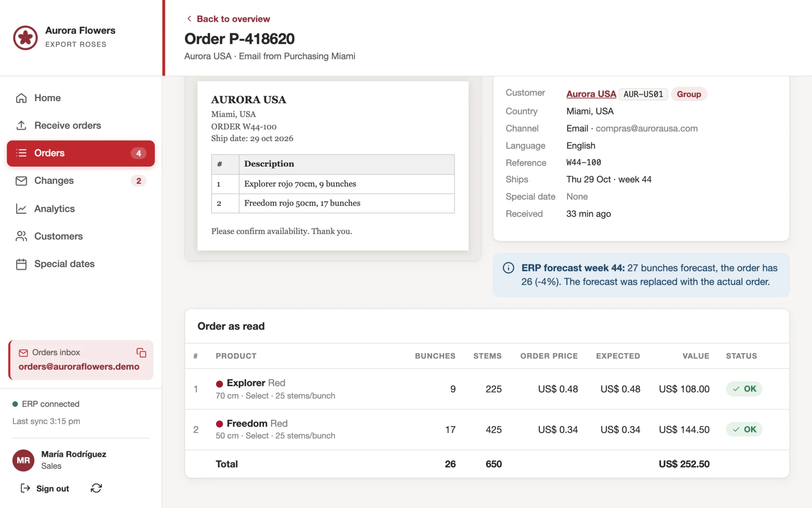The width and height of the screenshot is (812, 508).
Task: Click the email document preview thumbnail
Action: (x=333, y=166)
